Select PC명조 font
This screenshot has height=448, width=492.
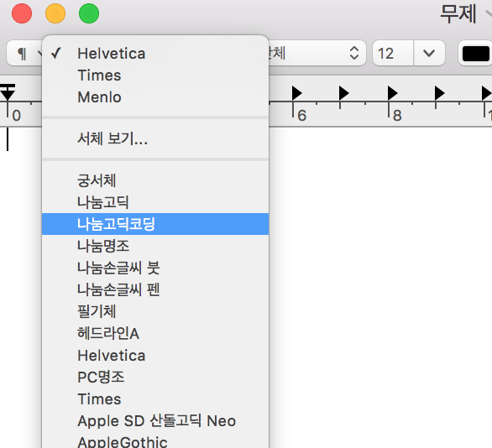click(x=155, y=378)
